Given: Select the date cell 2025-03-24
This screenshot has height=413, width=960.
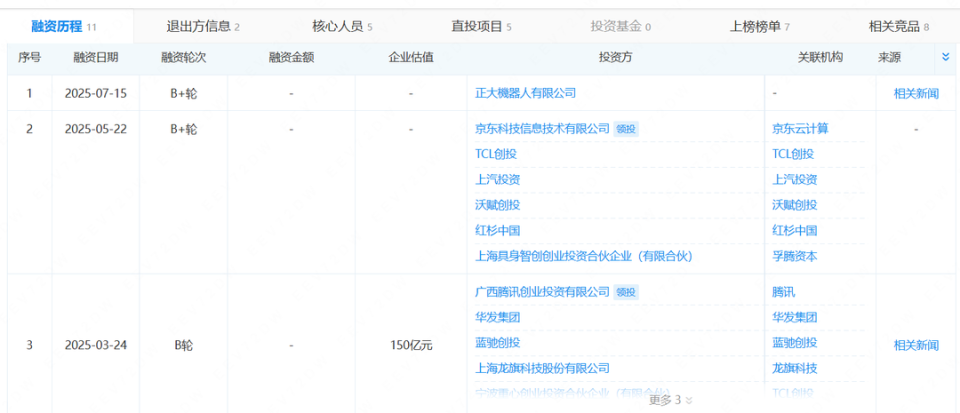Looking at the screenshot, I should 96,345.
